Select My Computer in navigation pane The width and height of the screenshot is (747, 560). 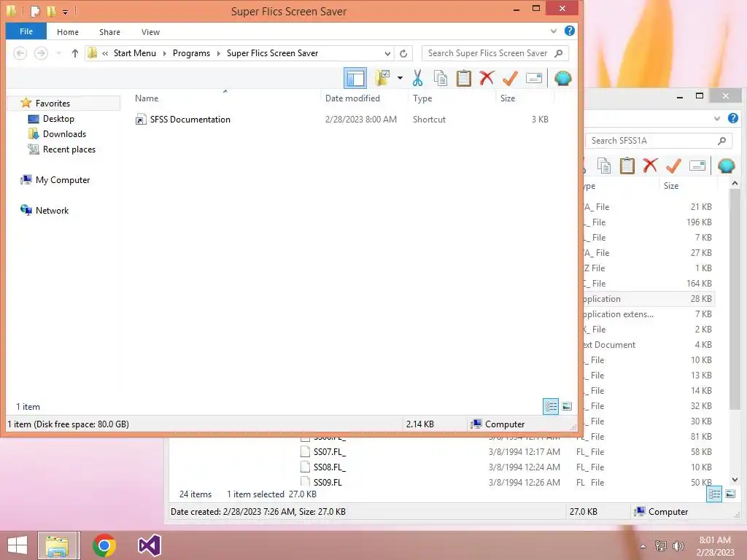[63, 180]
